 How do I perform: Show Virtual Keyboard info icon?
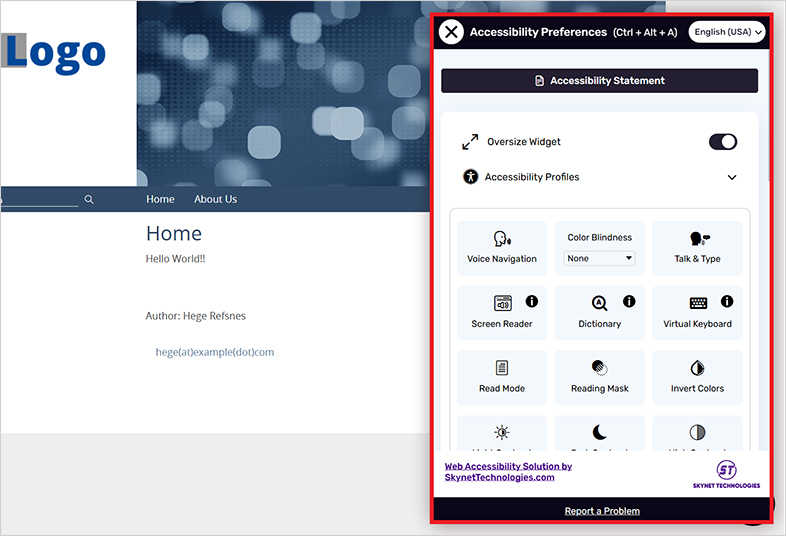[726, 301]
